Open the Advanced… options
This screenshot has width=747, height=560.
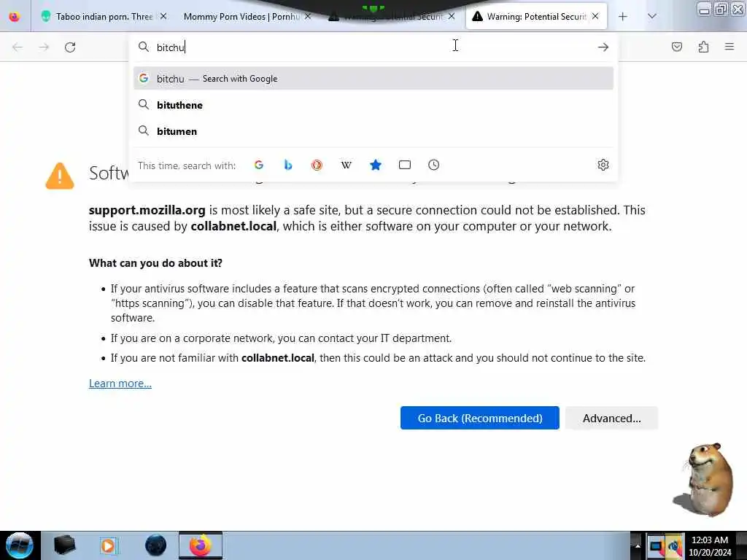[x=612, y=418]
